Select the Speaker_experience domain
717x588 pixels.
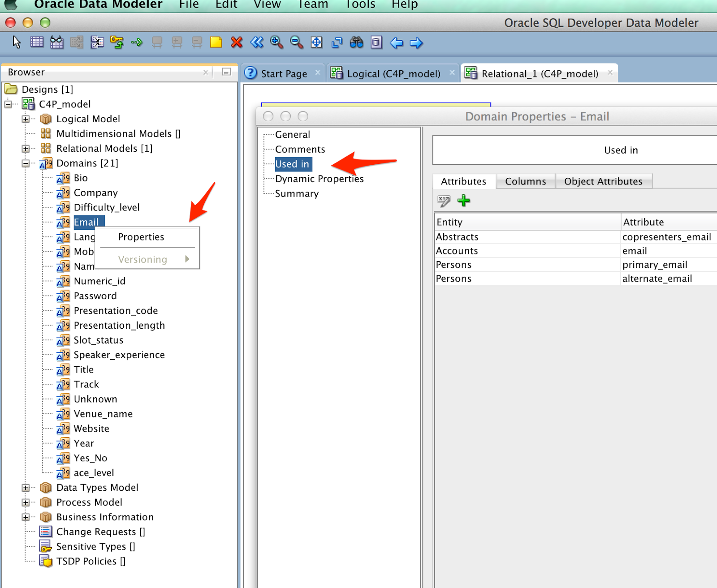tap(119, 355)
